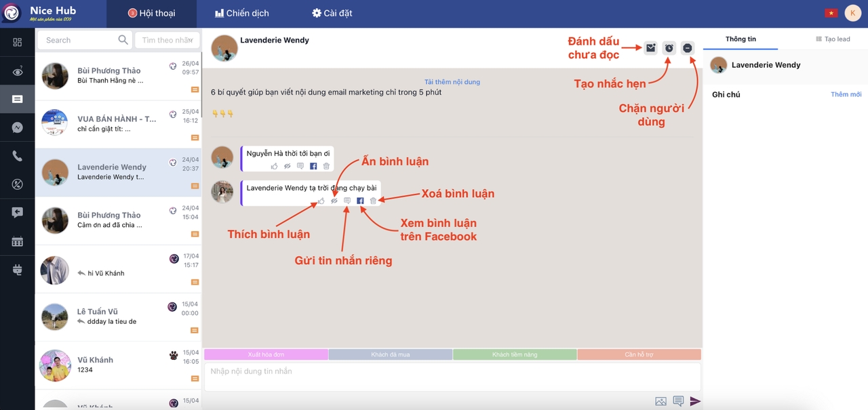Image resolution: width=868 pixels, height=410 pixels.
Task: Open the 'VUA BÁN HÀNH' conversation
Action: coord(118,125)
